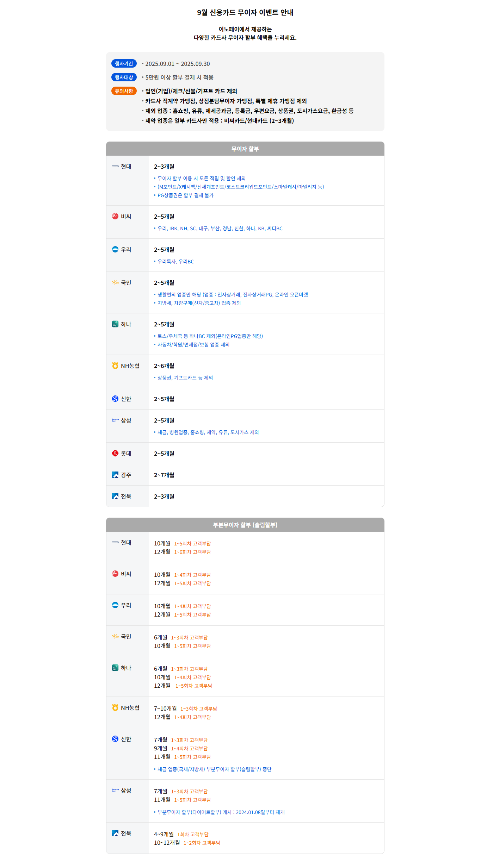
Task: Click the note 상품권, 기프트카드 등 제외
Action: (x=185, y=378)
